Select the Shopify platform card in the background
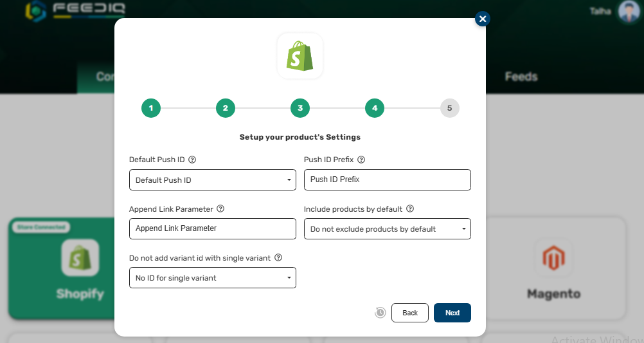644x343 pixels. click(62, 268)
